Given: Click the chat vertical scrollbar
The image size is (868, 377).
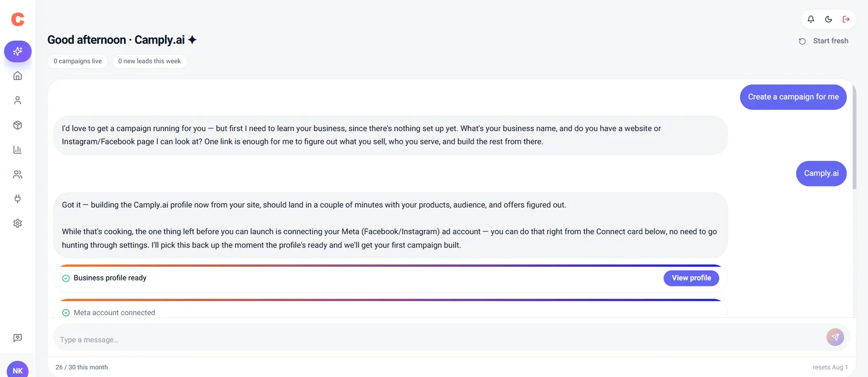Looking at the screenshot, I should 854,137.
